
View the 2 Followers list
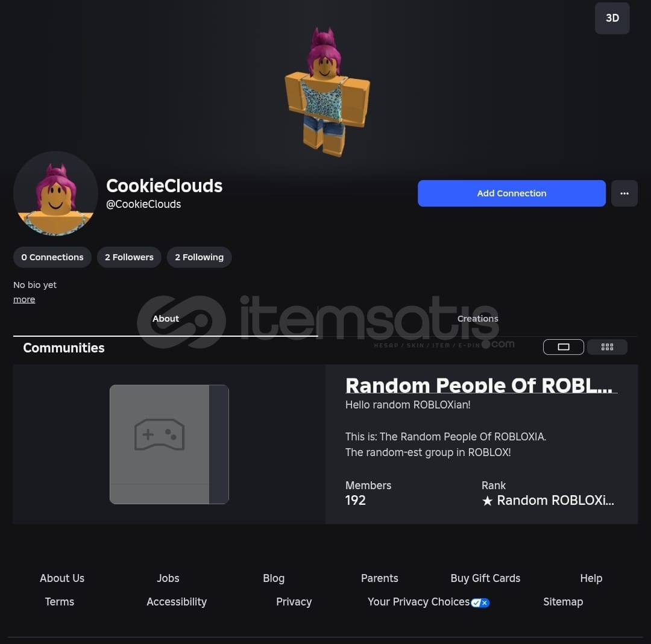point(129,257)
